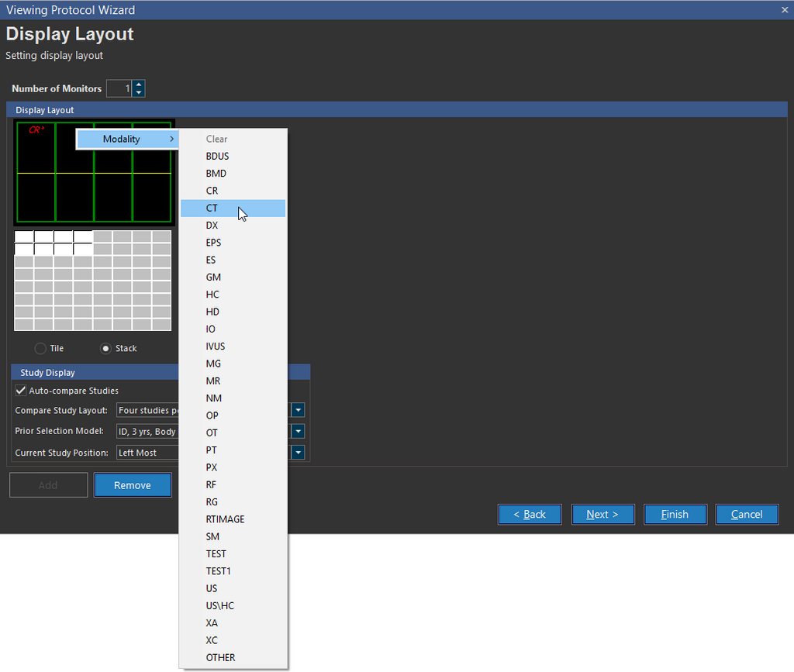This screenshot has width=794, height=672.
Task: Decrease the Number of Monitors spinner
Action: 138,93
